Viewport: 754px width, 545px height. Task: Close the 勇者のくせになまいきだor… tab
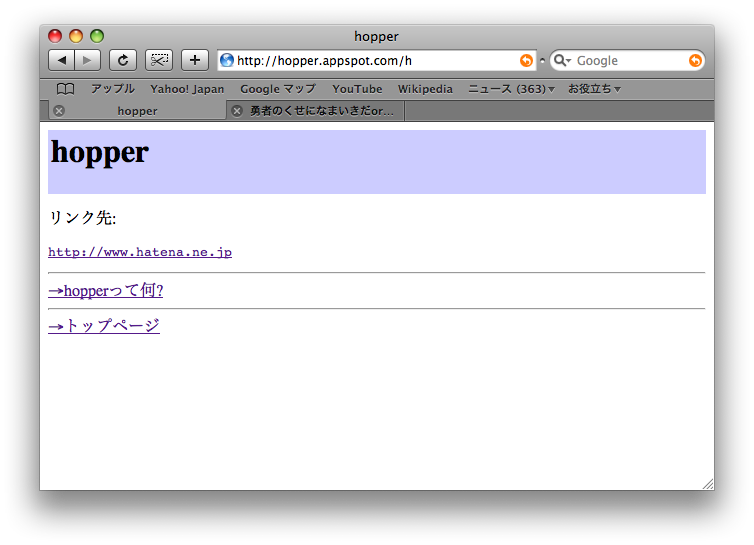point(237,111)
